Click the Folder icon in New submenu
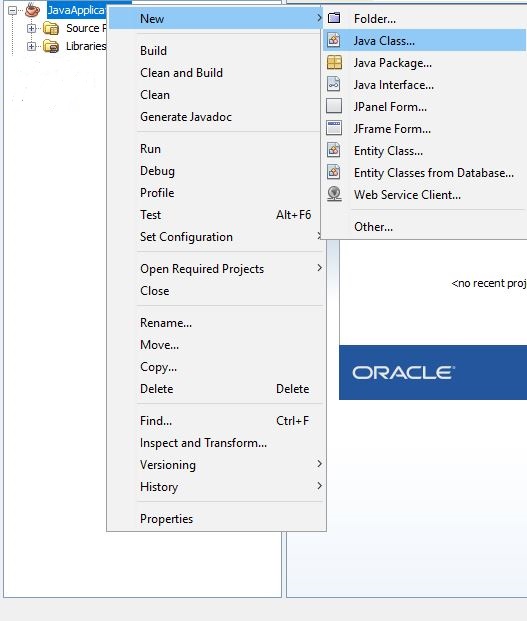527x621 pixels. pos(334,18)
